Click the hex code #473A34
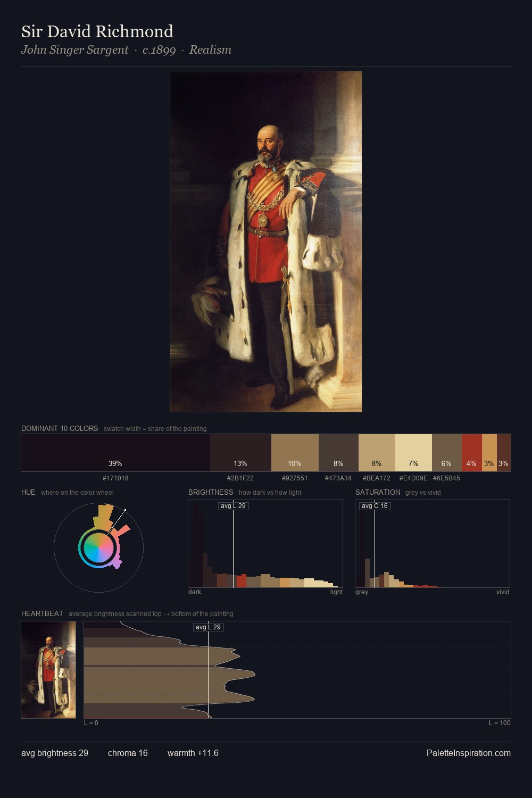532x798 pixels. [x=338, y=478]
